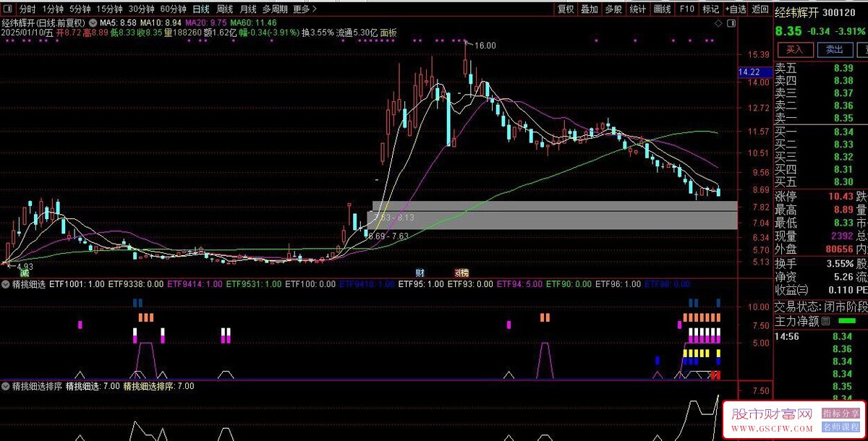Expand the 精挑细选 indicator panel dropdown arrow
This screenshot has height=441, width=868.
coord(5,285)
